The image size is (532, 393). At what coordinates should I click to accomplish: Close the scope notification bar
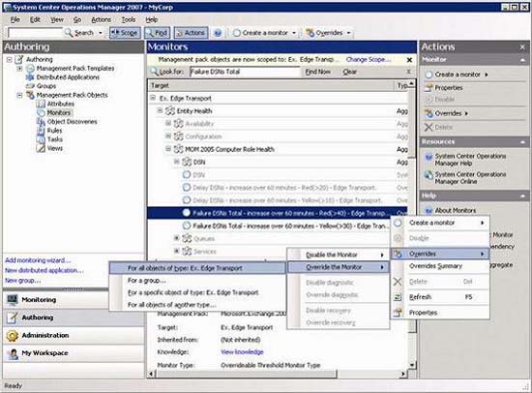tap(409, 60)
